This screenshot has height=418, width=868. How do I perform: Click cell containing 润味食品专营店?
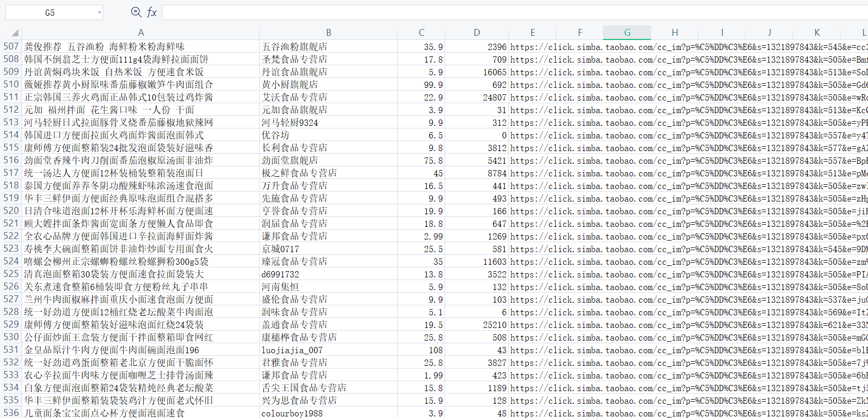[x=328, y=312]
